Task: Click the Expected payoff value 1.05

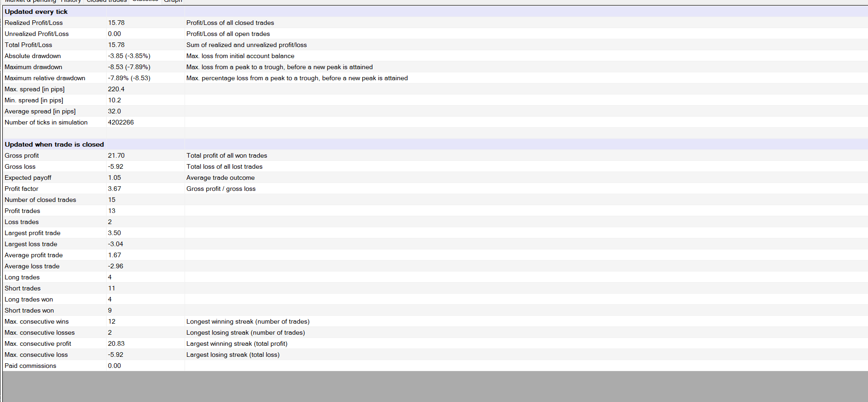Action: coord(114,177)
